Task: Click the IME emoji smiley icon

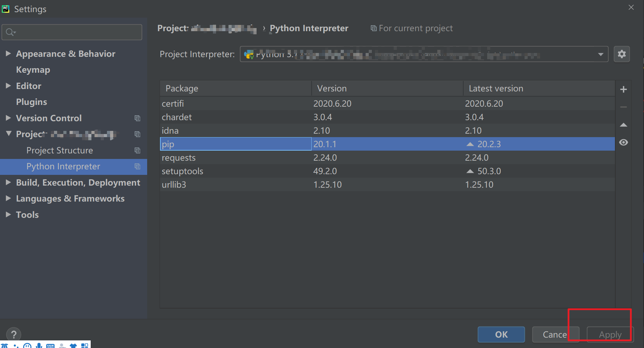Action: tap(27, 345)
